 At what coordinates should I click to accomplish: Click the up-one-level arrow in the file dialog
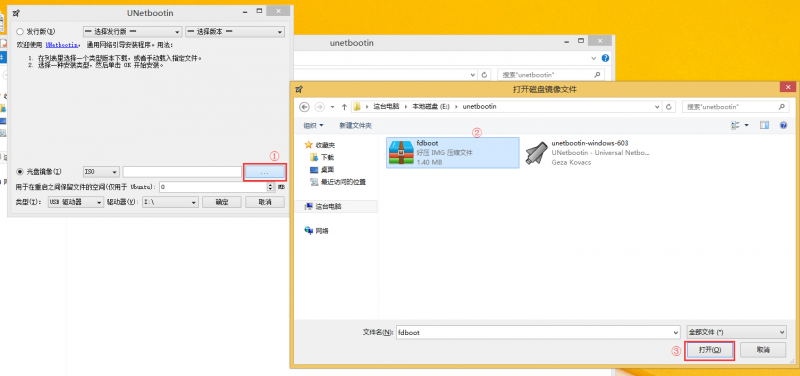[344, 107]
